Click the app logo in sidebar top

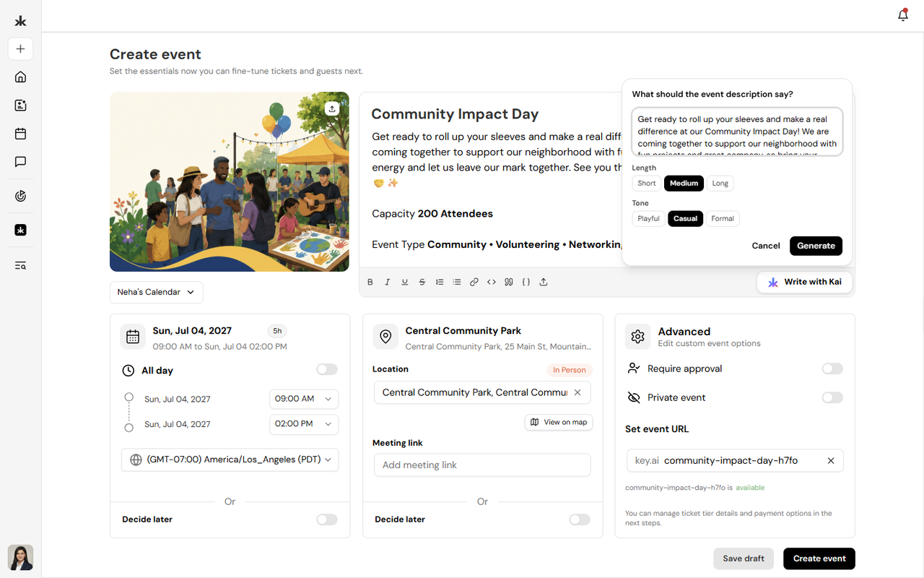click(x=20, y=21)
